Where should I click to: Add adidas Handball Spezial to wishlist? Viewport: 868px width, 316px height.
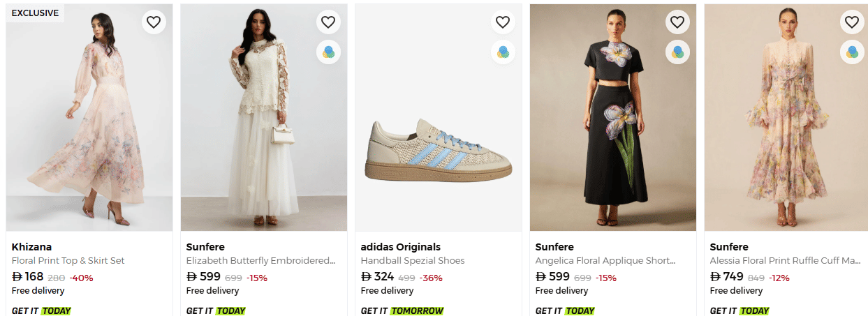click(x=503, y=22)
